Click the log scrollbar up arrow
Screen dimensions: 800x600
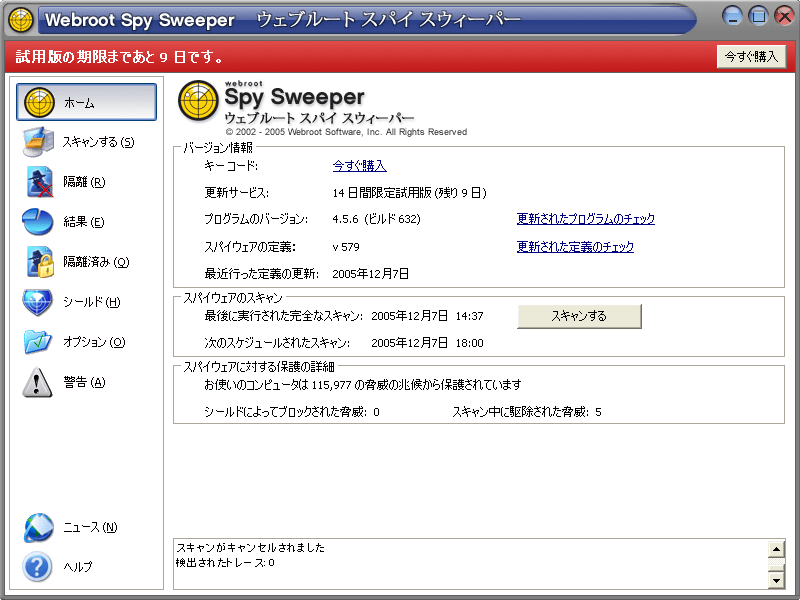[x=776, y=549]
